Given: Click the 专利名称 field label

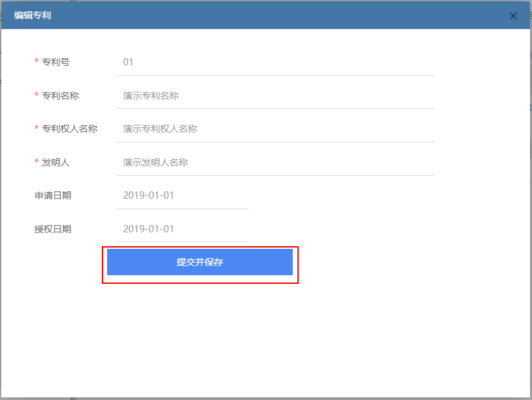Looking at the screenshot, I should [x=60, y=96].
